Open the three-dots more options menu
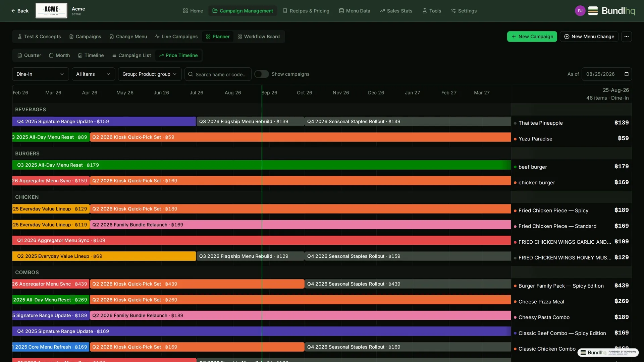 pyautogui.click(x=626, y=37)
